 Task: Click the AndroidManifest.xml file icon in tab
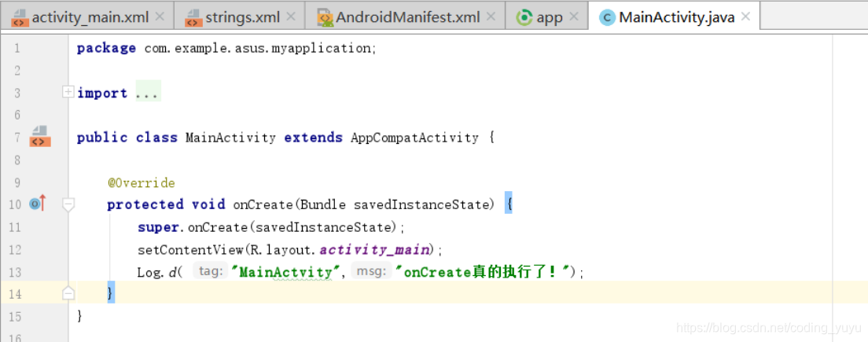[x=325, y=18]
